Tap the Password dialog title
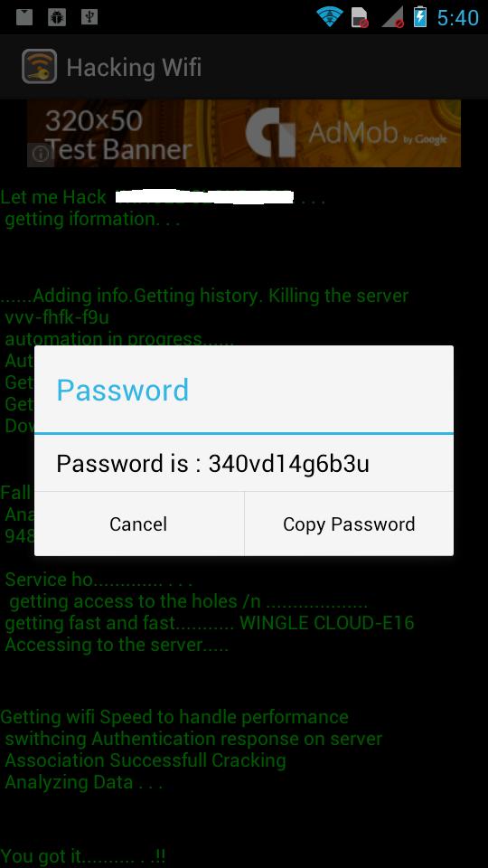The width and height of the screenshot is (488, 868). tap(123, 390)
